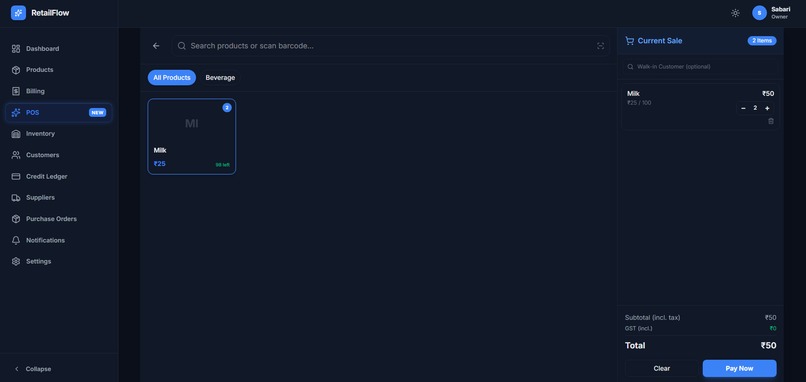Open Settings in the sidebar

(x=59, y=261)
